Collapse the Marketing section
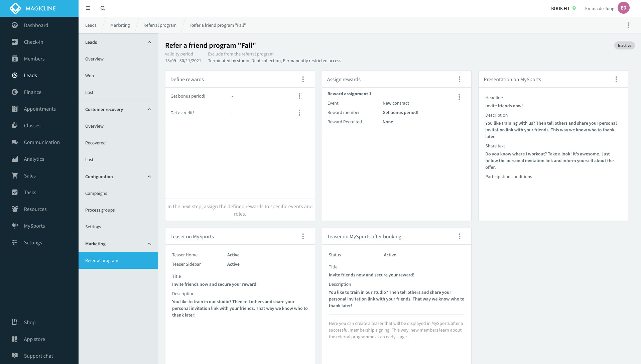 [149, 244]
